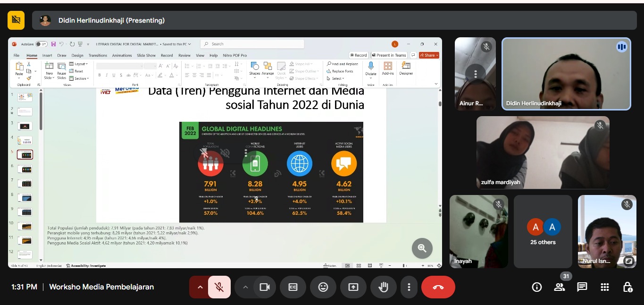Open the chat panel
644x305 pixels.
pyautogui.click(x=582, y=287)
